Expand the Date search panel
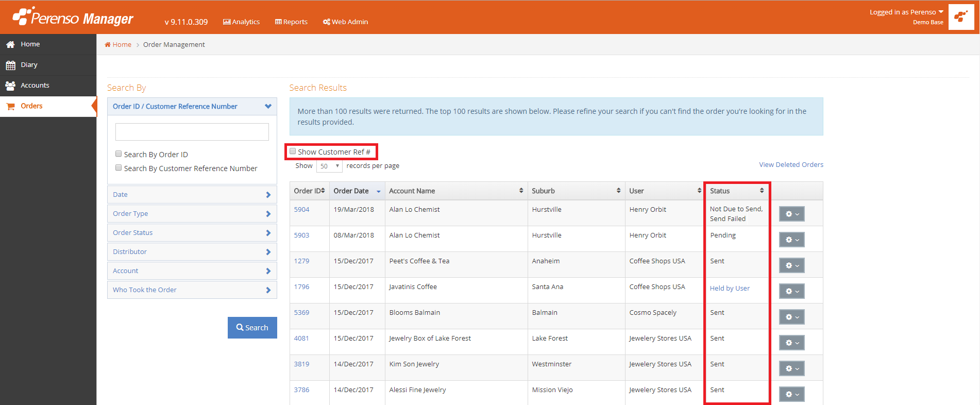980x405 pixels. pos(192,195)
